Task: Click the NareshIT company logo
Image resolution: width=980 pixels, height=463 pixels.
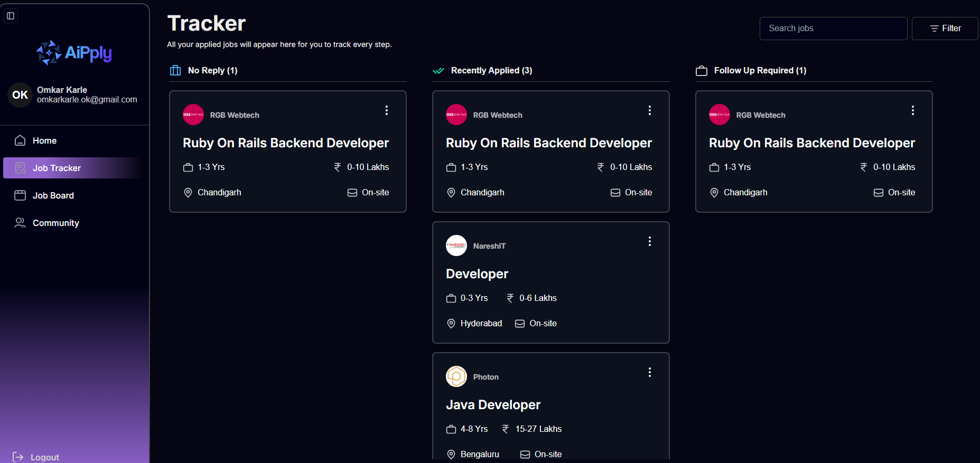Action: [456, 245]
